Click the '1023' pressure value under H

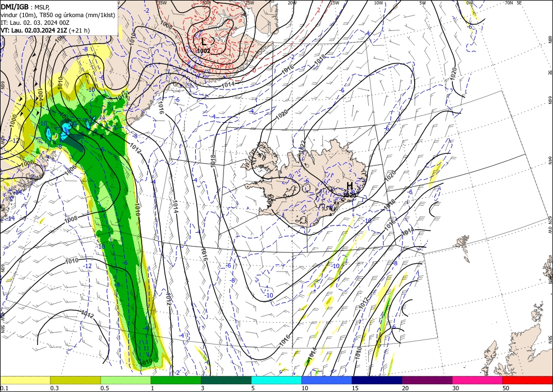click(349, 194)
